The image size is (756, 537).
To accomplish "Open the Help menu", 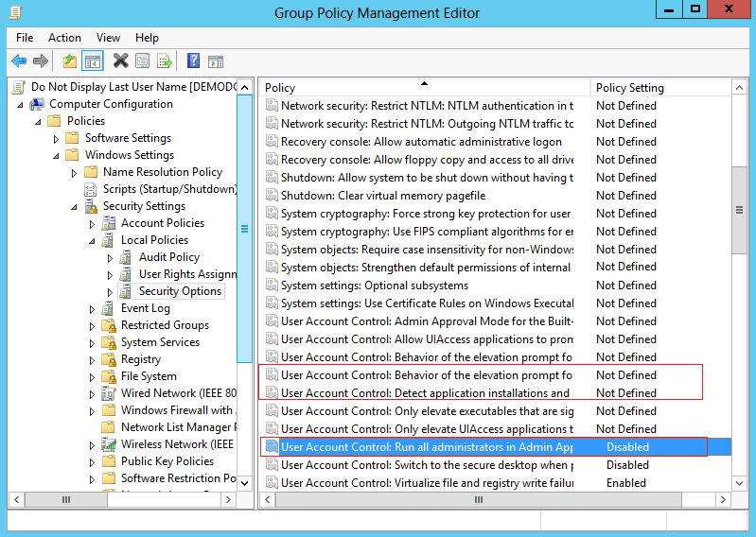I will tap(147, 38).
